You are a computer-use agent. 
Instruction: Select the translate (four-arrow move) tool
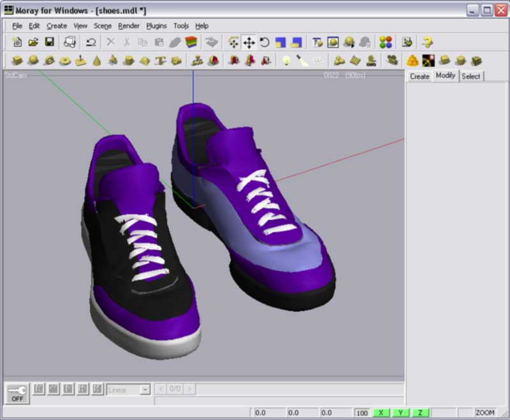click(249, 43)
